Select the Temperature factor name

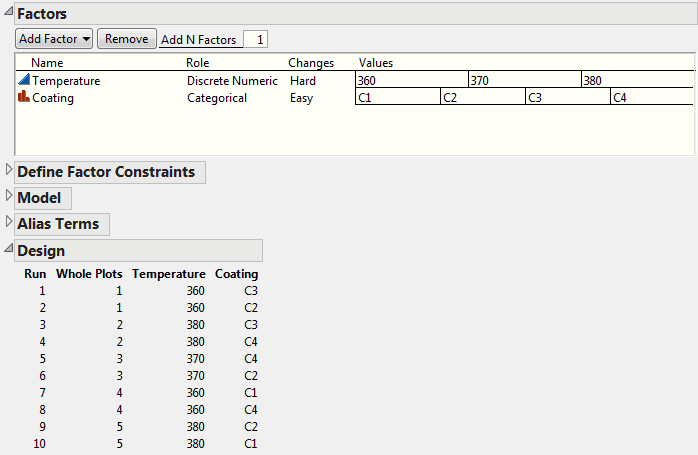[x=66, y=81]
